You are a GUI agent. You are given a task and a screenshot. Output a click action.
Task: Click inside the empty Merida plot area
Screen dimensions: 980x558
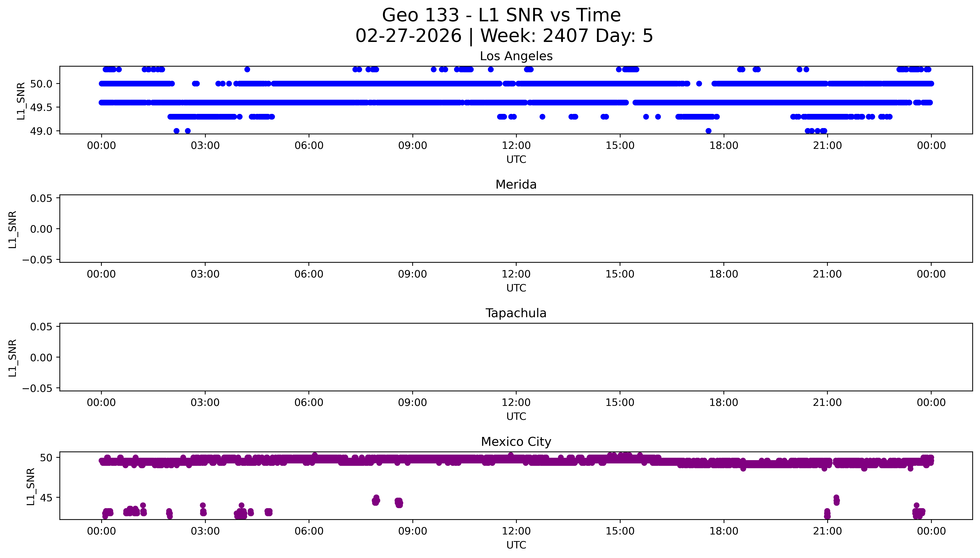tap(516, 229)
